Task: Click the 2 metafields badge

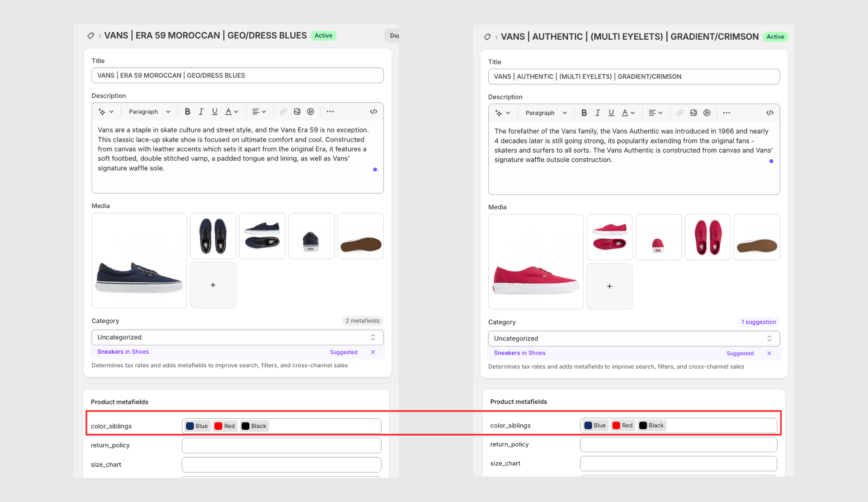Action: point(363,321)
